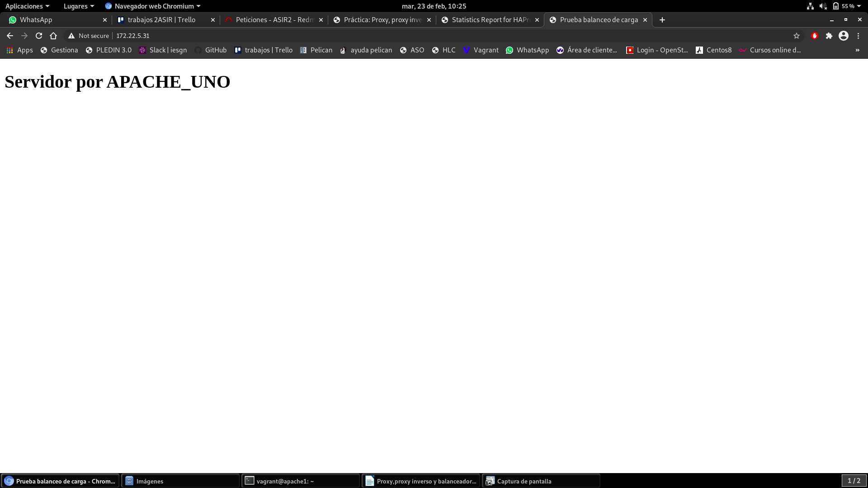The height and width of the screenshot is (488, 868).
Task: Open a new tab with plus button
Action: tap(662, 20)
